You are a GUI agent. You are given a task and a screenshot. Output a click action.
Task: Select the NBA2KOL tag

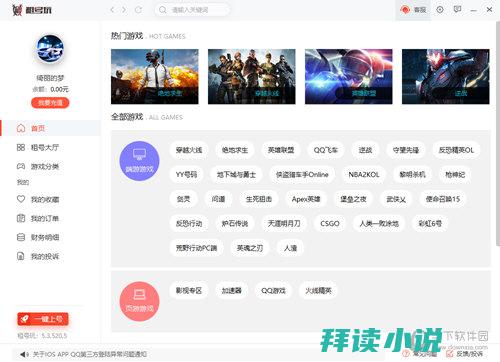point(364,174)
